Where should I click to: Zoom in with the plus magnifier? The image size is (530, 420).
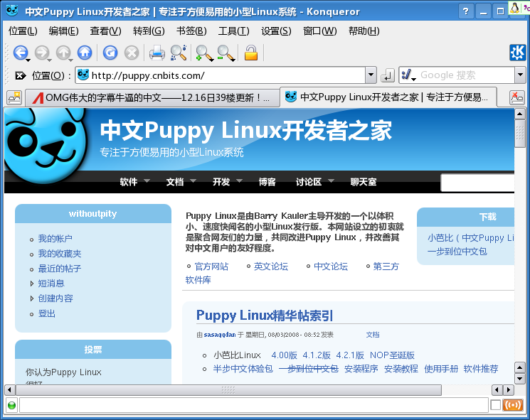coord(204,53)
